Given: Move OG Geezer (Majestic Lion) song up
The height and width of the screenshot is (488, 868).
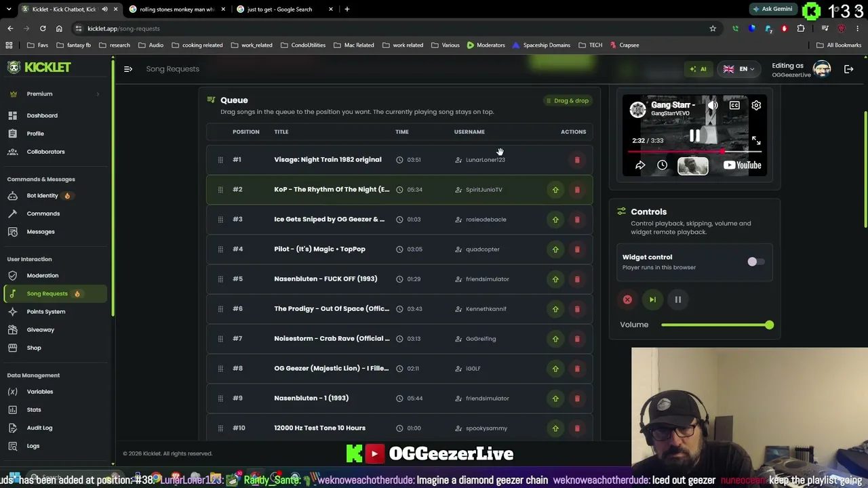Looking at the screenshot, I should coord(555,369).
